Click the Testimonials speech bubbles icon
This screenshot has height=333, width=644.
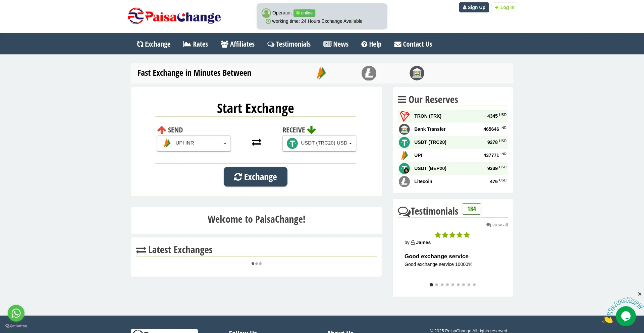click(404, 212)
